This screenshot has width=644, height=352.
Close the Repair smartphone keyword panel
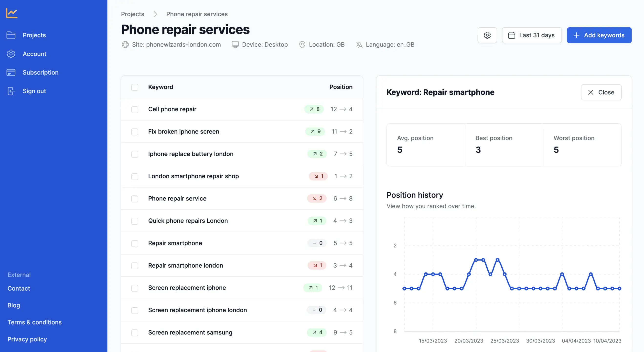[601, 92]
